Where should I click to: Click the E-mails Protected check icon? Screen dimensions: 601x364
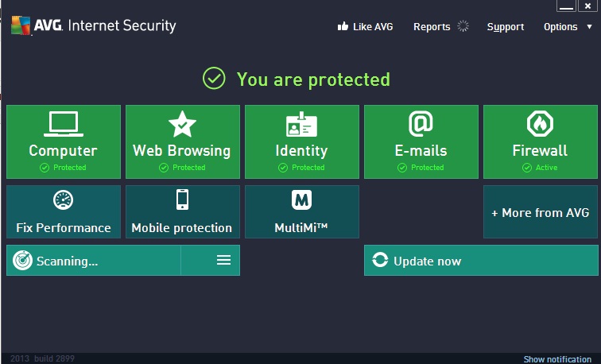click(x=402, y=168)
